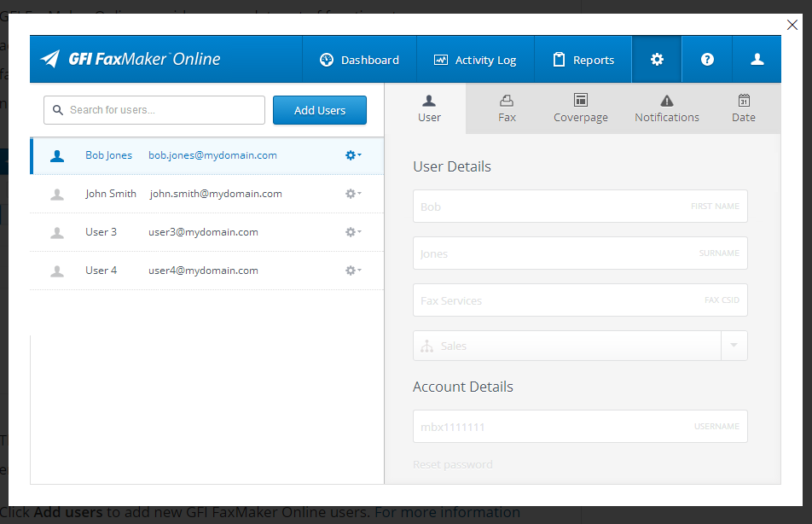Image resolution: width=812 pixels, height=524 pixels.
Task: Click the GFI FaxMaker Online paper plane logo
Action: [50, 59]
